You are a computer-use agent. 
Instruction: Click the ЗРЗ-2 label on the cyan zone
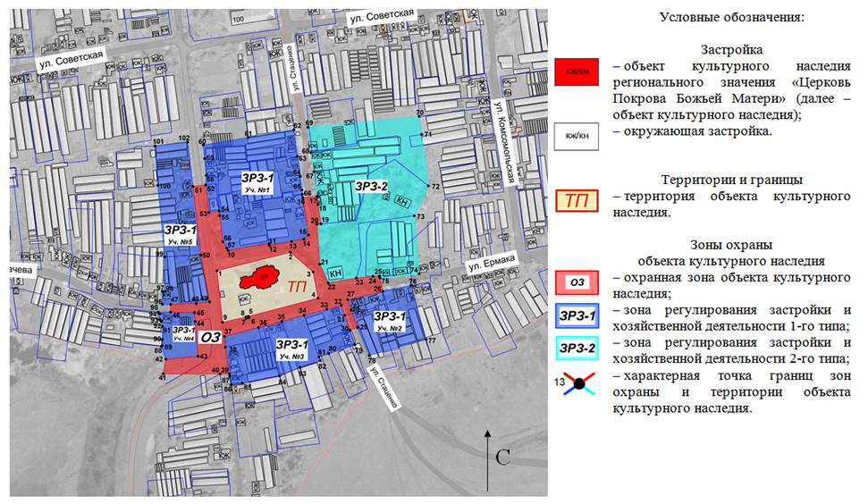371,187
